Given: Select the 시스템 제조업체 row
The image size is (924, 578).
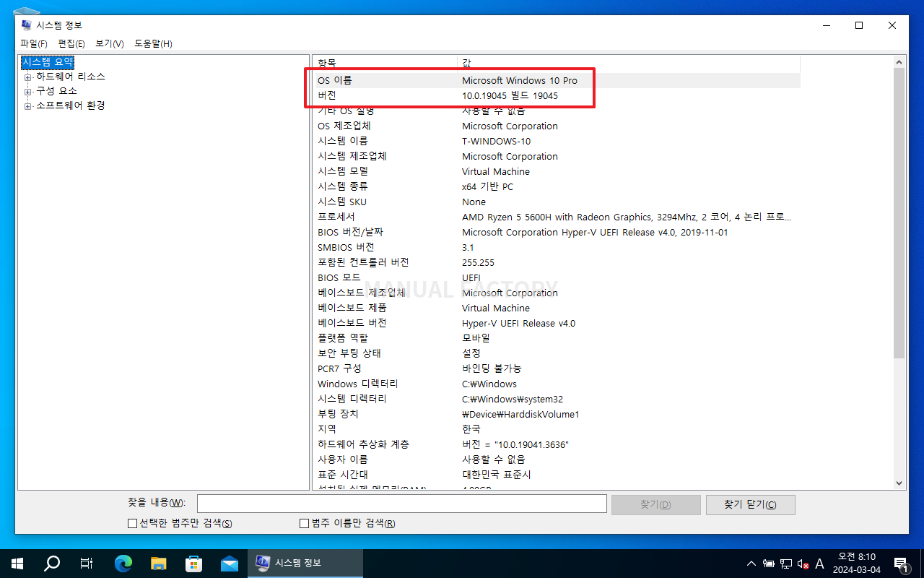Looking at the screenshot, I should coord(557,156).
